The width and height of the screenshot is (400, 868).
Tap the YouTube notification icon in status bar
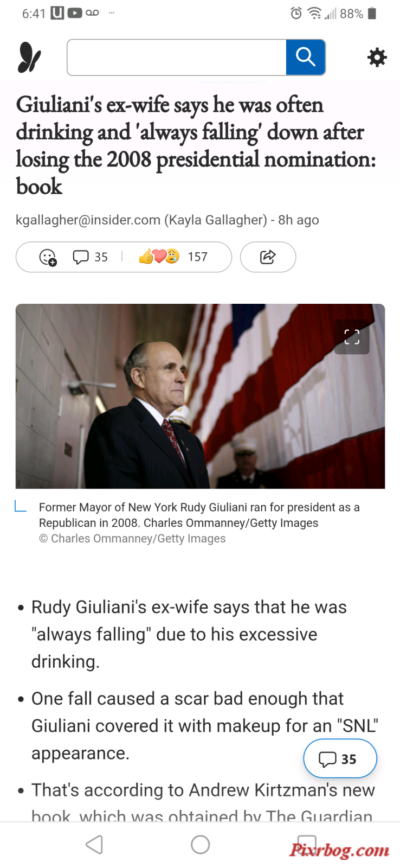coord(75,13)
